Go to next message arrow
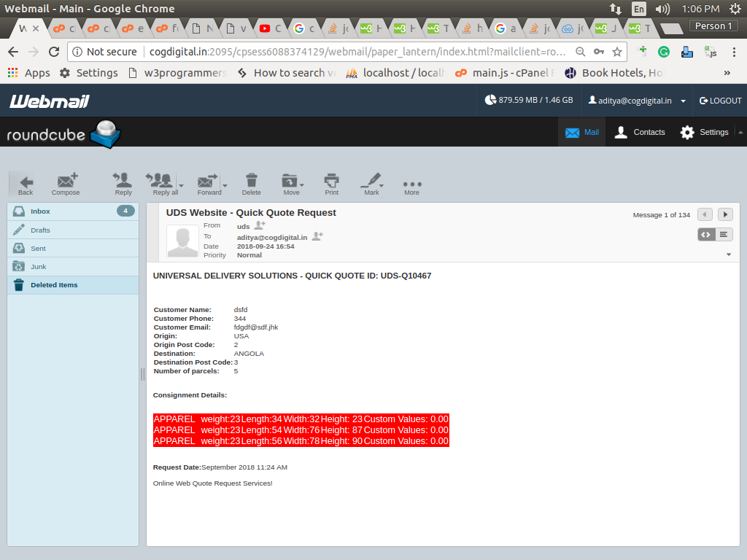747x560 pixels. [725, 214]
